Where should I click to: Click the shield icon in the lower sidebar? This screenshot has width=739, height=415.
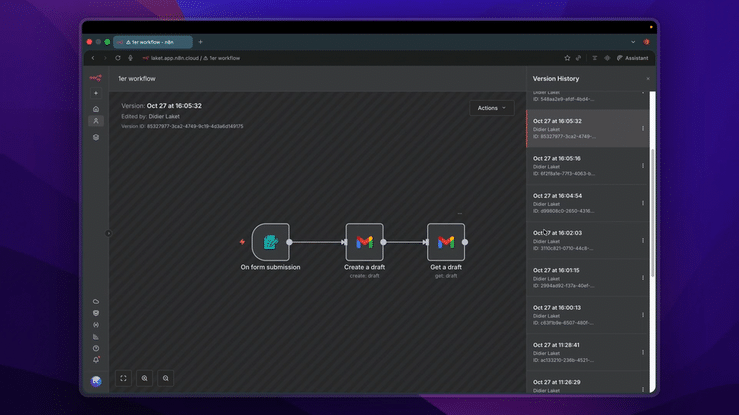coord(96,313)
